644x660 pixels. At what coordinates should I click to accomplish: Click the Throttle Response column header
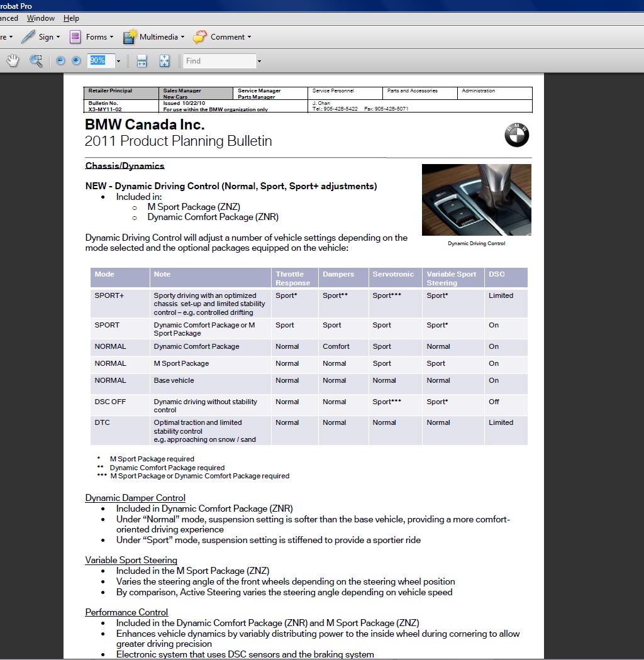click(x=295, y=278)
